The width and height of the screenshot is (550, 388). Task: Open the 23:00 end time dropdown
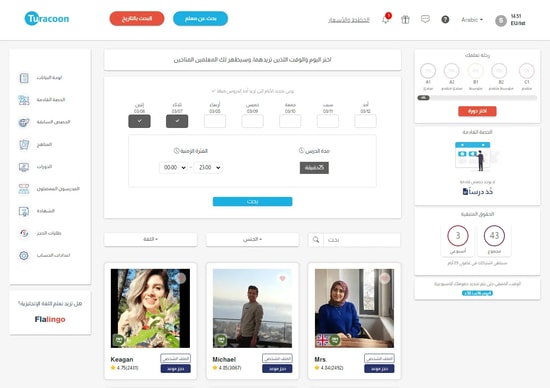click(x=208, y=168)
